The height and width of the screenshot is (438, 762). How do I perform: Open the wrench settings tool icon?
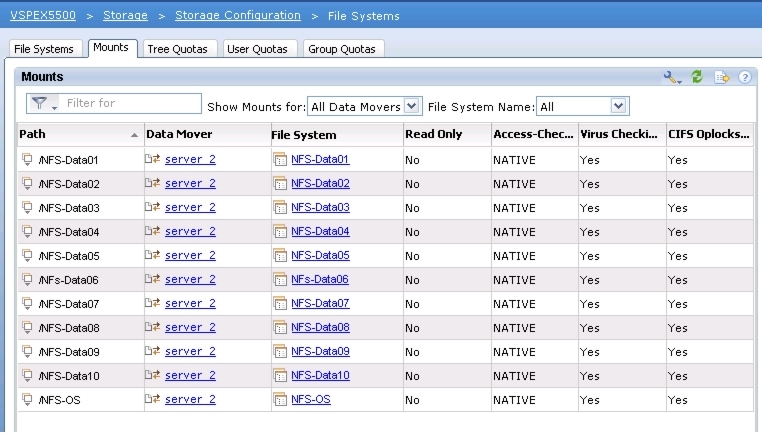[x=672, y=77]
